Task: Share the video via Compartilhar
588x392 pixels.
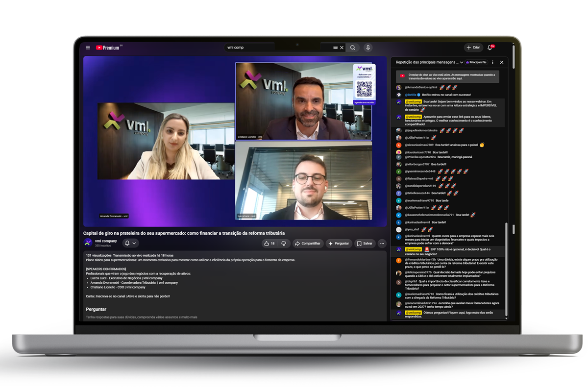Action: (308, 244)
